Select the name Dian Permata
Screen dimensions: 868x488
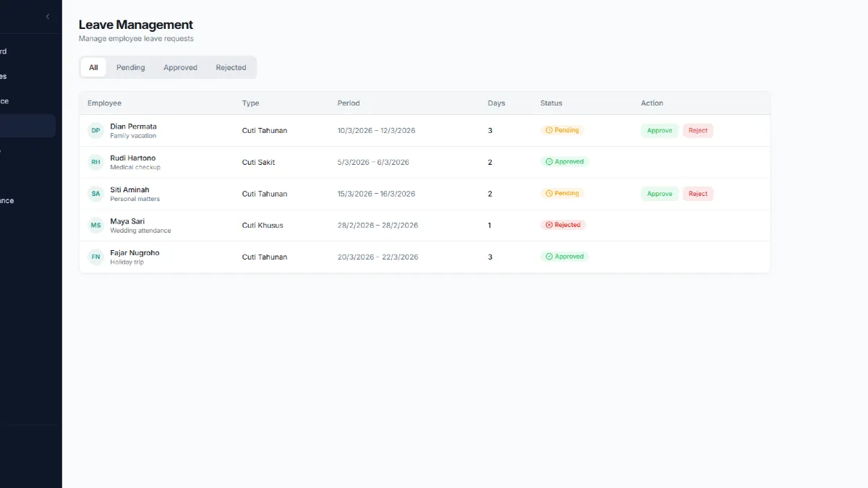tap(133, 127)
